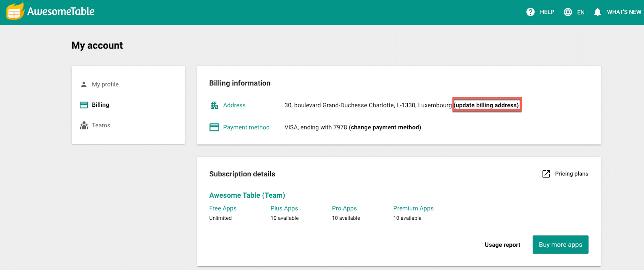Click the Awesome Table (Team) plan name
The image size is (644, 270).
(x=247, y=195)
